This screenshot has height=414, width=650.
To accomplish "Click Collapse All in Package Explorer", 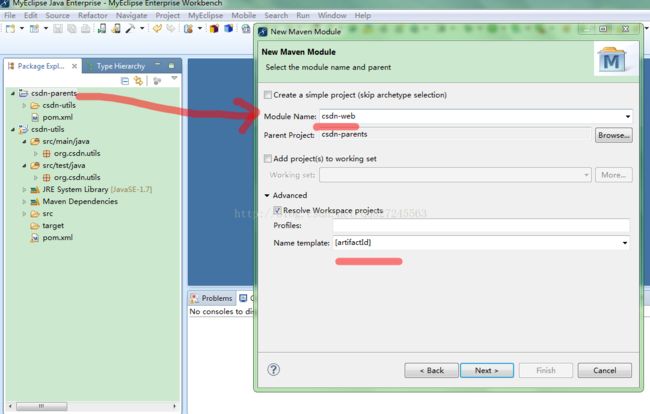I will (x=124, y=81).
